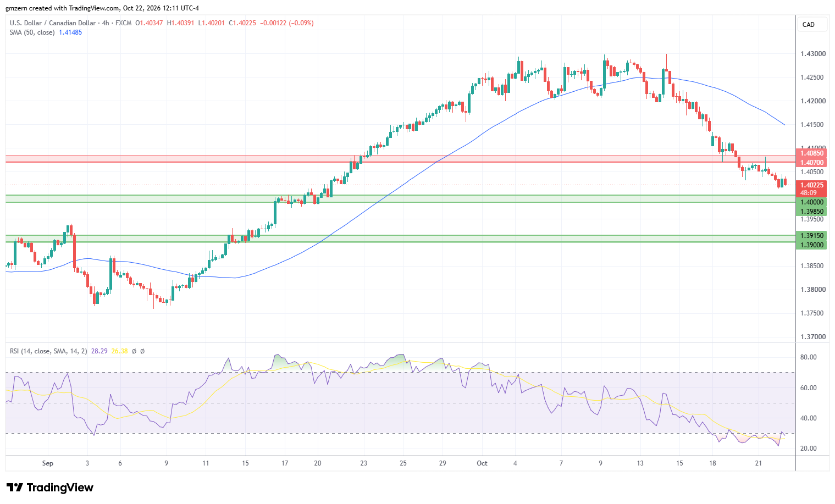Click the green 1.40000 price label
Viewport: 835px width, 504px height.
tap(812, 202)
